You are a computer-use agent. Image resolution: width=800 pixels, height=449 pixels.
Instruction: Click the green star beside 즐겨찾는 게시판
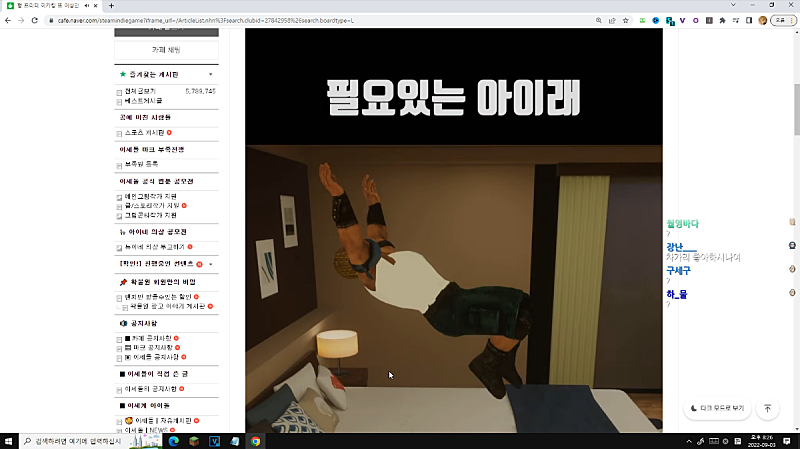[122, 74]
